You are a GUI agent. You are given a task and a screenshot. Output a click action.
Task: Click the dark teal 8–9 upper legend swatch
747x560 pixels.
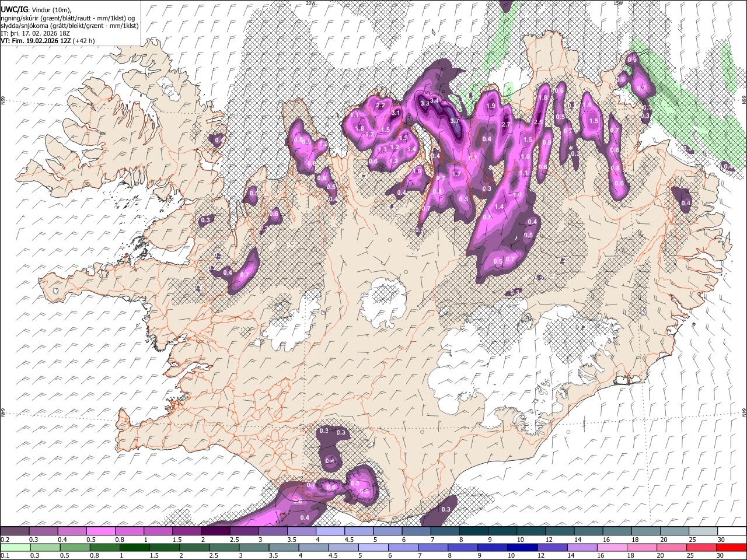click(474, 531)
